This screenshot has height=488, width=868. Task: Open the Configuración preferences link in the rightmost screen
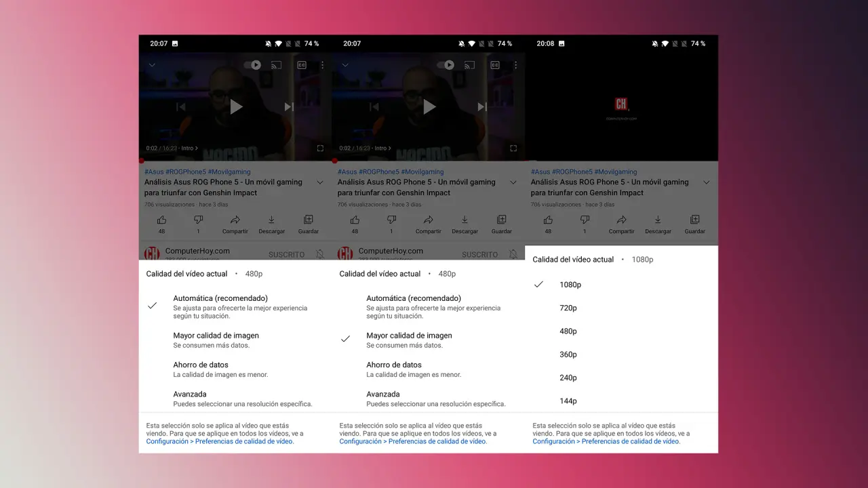[606, 441]
